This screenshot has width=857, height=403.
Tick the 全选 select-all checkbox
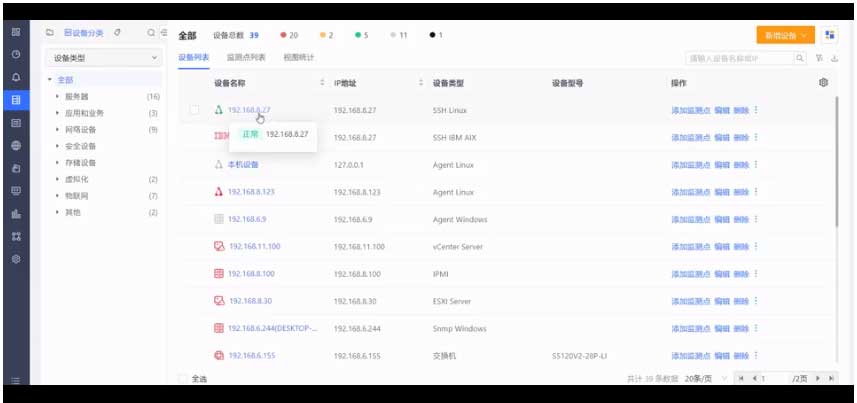click(183, 378)
